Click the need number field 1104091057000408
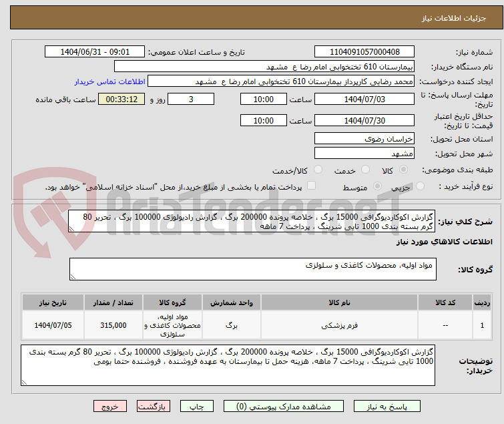This screenshot has height=424, width=504. 364,52
